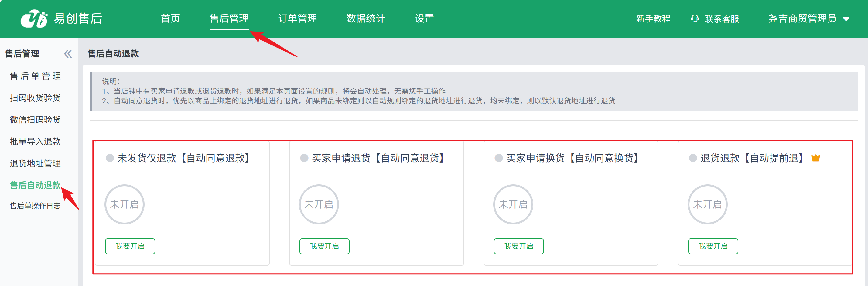The height and width of the screenshot is (286, 868).
Task: Select 扫码收货验货 in the sidebar
Action: (35, 98)
